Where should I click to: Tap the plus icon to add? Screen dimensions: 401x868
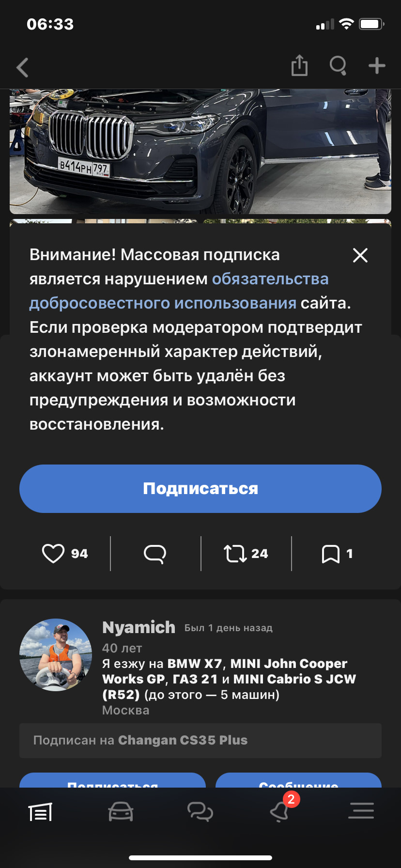[377, 66]
